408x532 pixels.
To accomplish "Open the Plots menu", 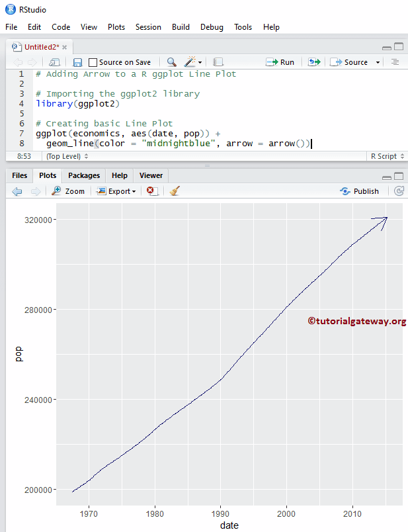I will (x=116, y=27).
